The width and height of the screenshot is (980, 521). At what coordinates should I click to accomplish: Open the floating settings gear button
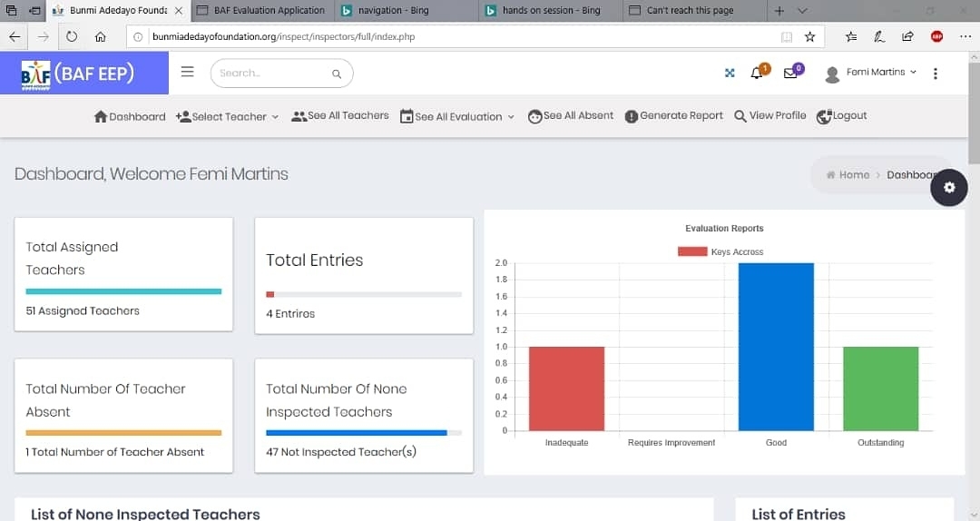(x=949, y=188)
